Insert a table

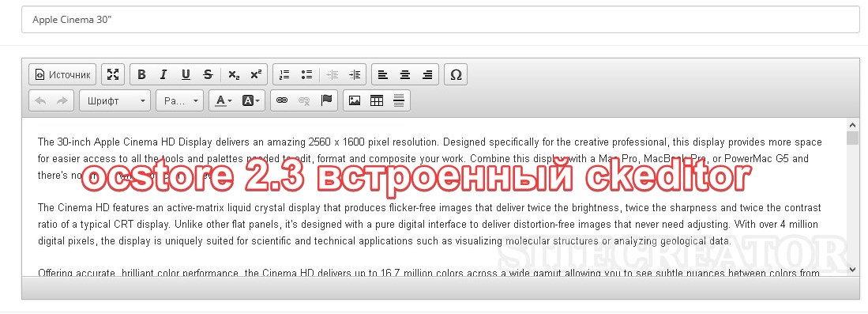pyautogui.click(x=377, y=101)
